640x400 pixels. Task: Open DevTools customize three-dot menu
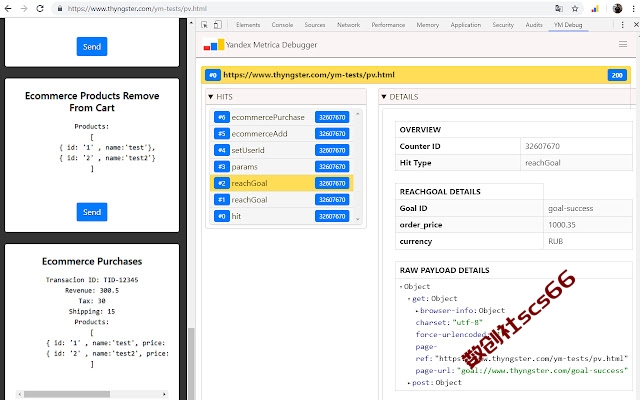622,25
